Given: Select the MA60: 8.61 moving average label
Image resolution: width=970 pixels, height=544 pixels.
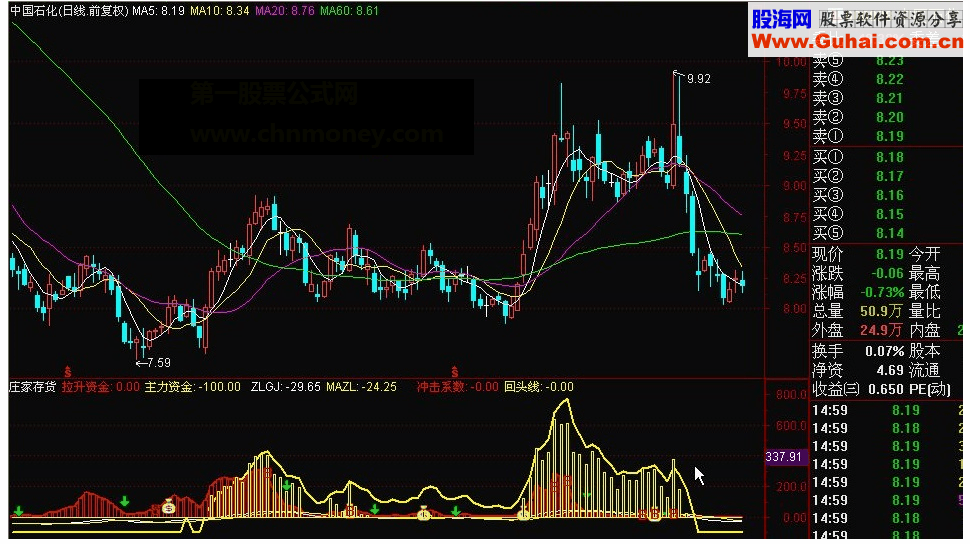Looking at the screenshot, I should (x=349, y=11).
